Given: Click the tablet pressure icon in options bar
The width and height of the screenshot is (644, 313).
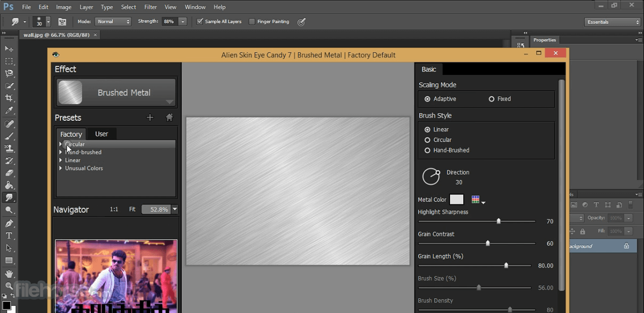Looking at the screenshot, I should coord(302,21).
